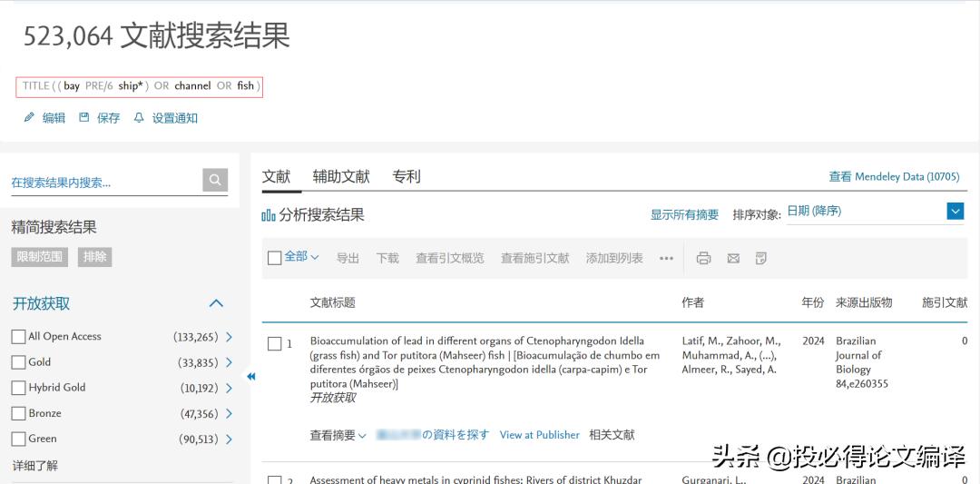Click the envelope email icon
The image size is (980, 484).
pos(733,258)
